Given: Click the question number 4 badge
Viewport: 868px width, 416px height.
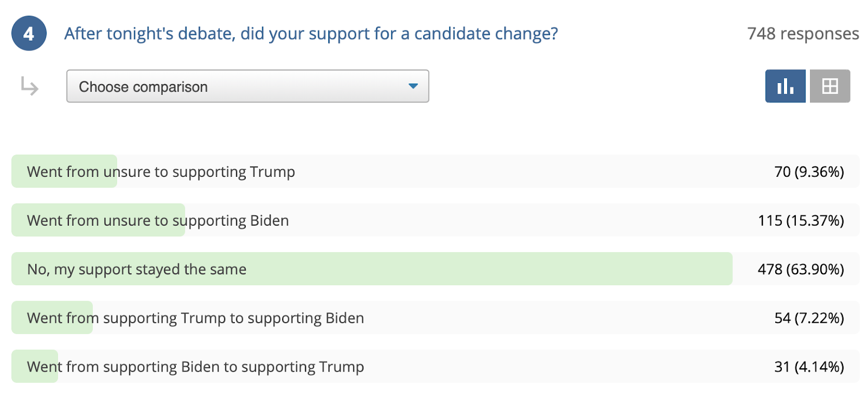Looking at the screenshot, I should 29,34.
